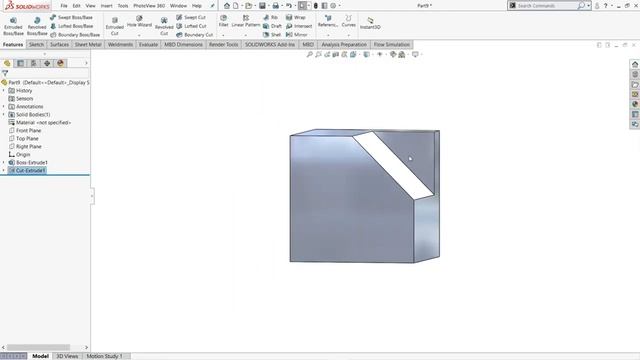Open the Hole Wizard dropdown arrow
640x360 pixels.
tap(139, 35)
